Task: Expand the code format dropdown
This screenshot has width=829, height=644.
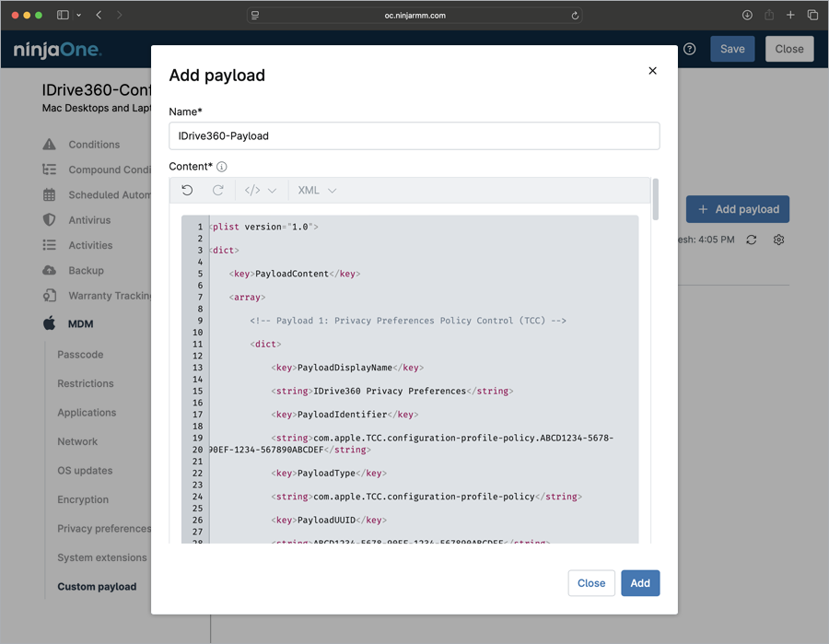Action: 261,191
